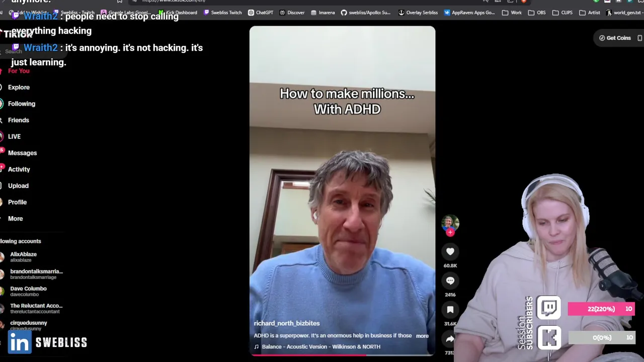Open the Following feed

coord(21,104)
